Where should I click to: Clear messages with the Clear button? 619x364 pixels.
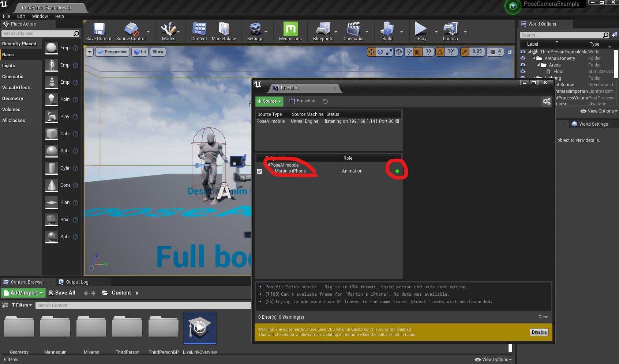point(543,317)
